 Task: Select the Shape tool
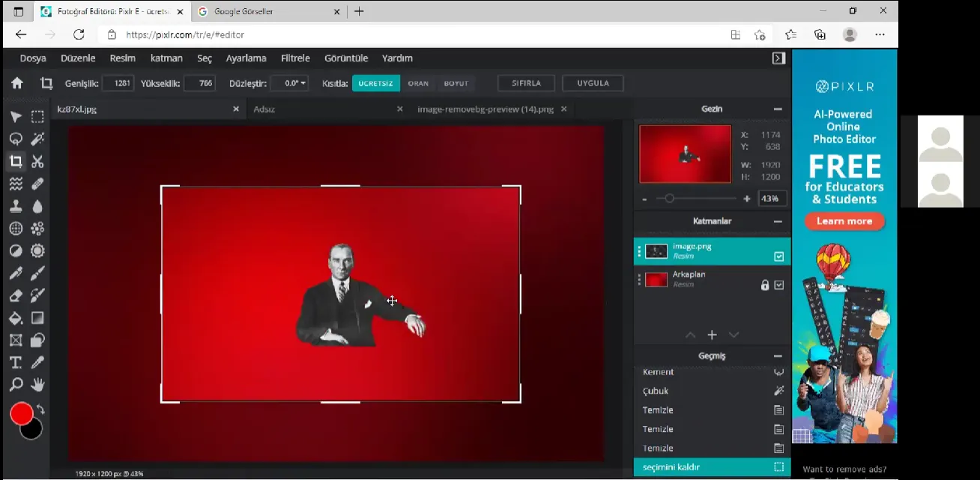[x=37, y=340]
